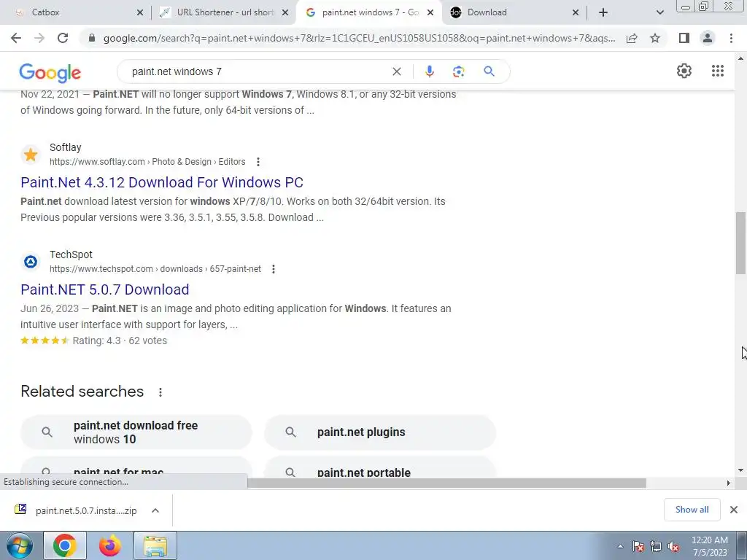Screen dimensions: 747x560
Task: Show all downloads
Action: pos(692,510)
